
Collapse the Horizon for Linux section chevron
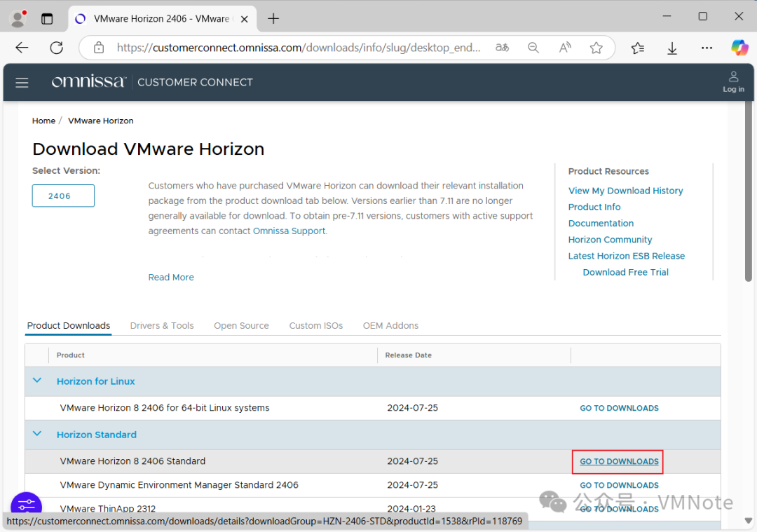point(36,381)
